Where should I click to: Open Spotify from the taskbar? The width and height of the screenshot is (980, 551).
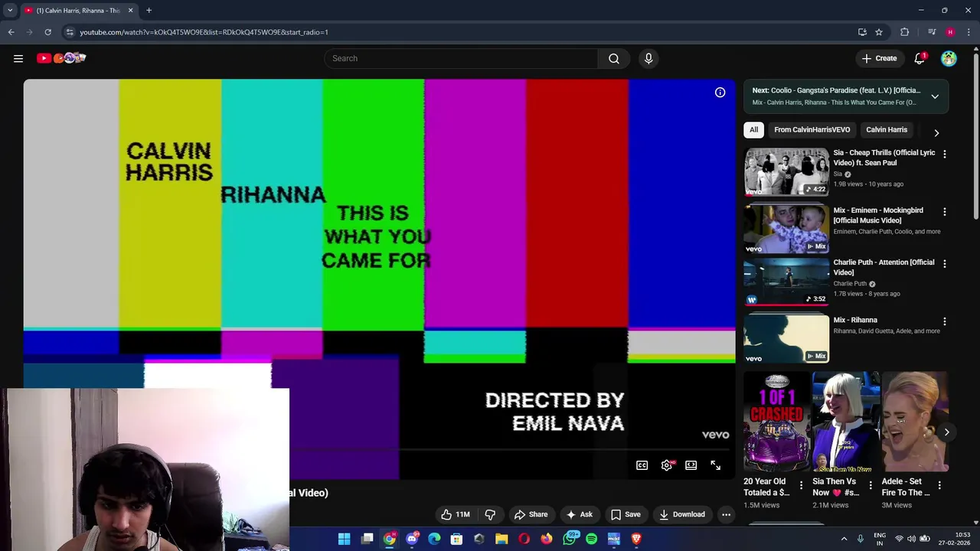[x=591, y=539]
